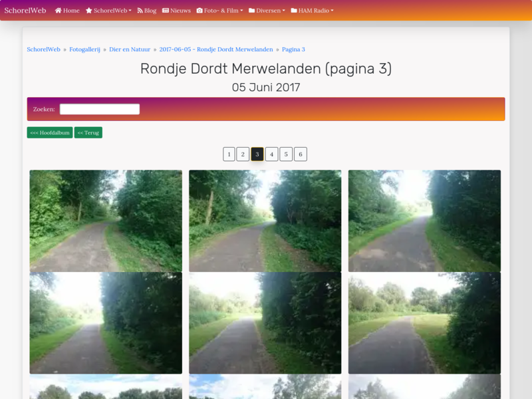This screenshot has height=399, width=532.
Task: Focus the Zoeken search field
Action: (x=100, y=109)
